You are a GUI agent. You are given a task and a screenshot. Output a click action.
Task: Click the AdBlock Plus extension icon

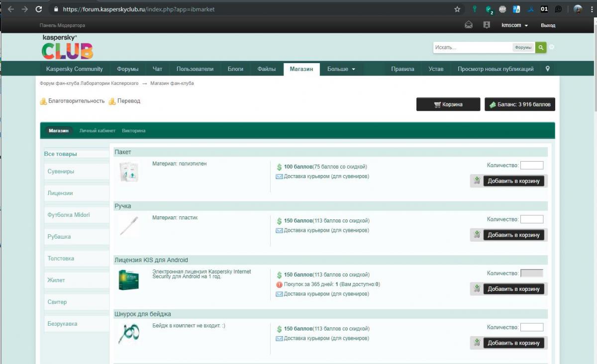click(503, 9)
